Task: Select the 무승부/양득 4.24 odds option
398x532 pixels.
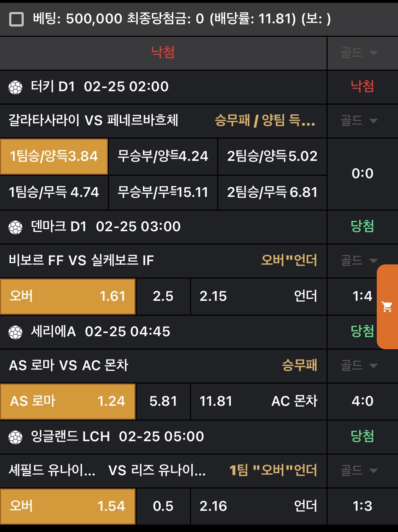Action: [163, 157]
